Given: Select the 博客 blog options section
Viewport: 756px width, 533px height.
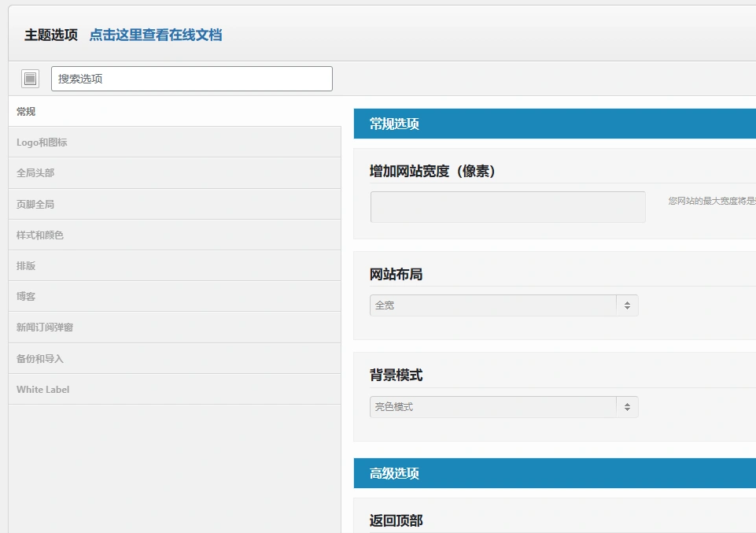Looking at the screenshot, I should [25, 296].
